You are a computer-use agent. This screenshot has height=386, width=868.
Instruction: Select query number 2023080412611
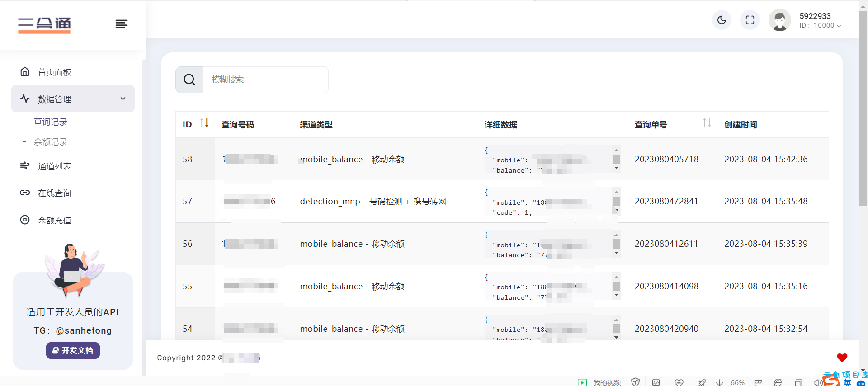[666, 244]
